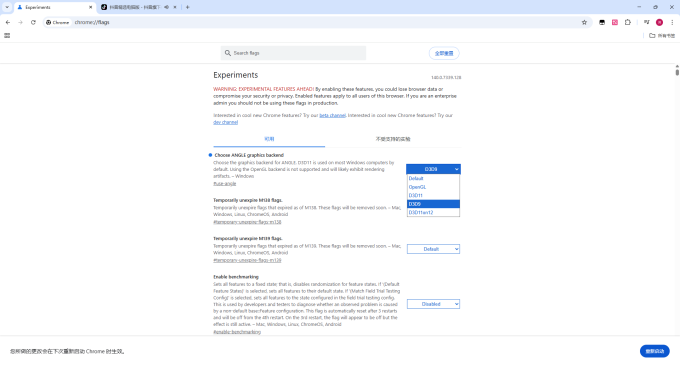
Task: Choose D3D11 in ANGLE backend list
Action: [x=433, y=196]
